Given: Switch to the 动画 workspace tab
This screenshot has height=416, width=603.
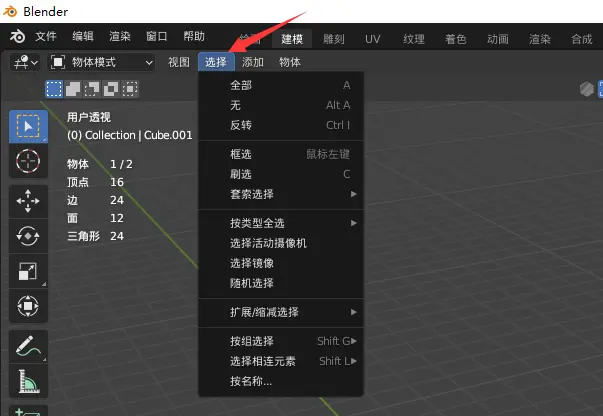Looking at the screenshot, I should pyautogui.click(x=498, y=39).
